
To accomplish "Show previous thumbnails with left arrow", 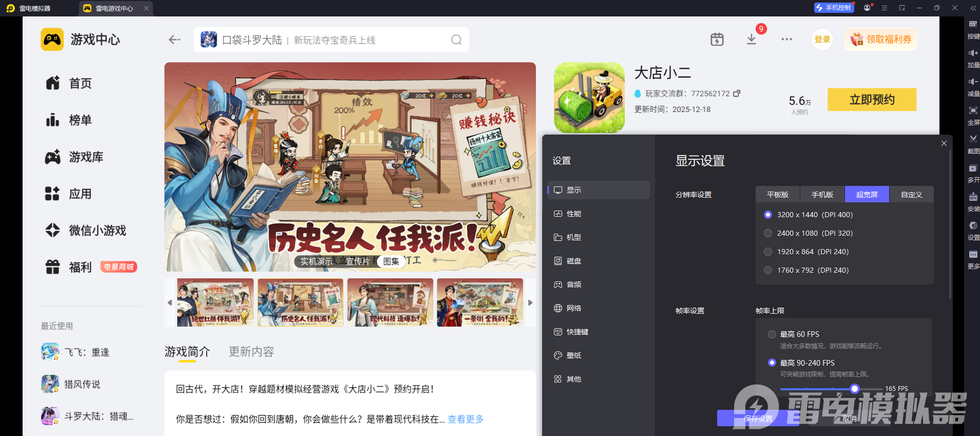I will point(170,302).
